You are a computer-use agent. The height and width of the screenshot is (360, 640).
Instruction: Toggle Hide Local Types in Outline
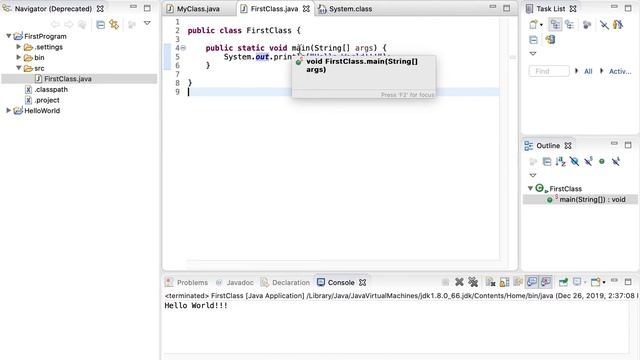616,162
